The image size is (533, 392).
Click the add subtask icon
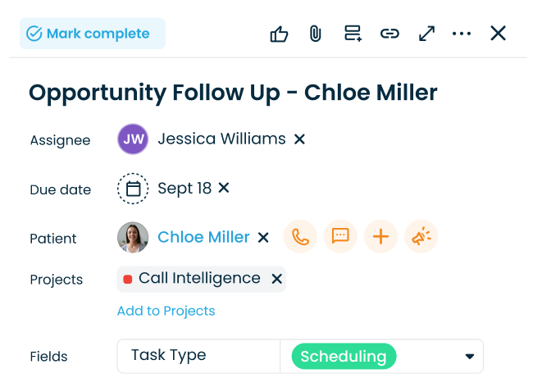point(353,34)
